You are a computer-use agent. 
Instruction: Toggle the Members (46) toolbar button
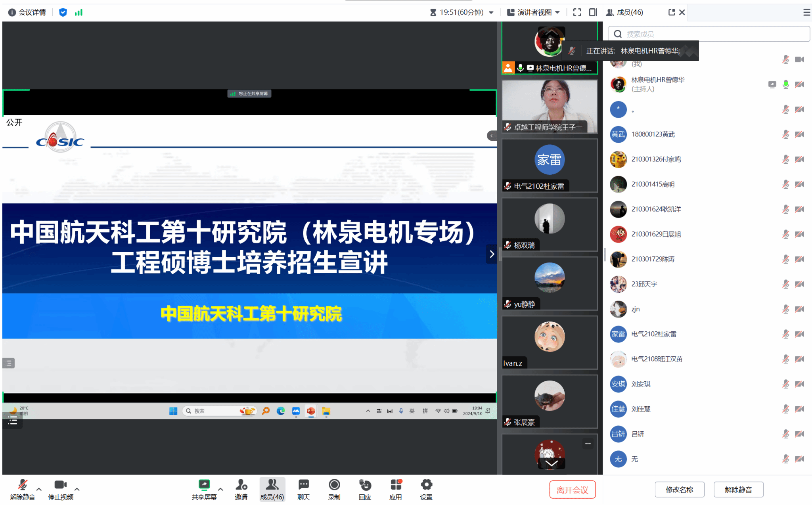[272, 490]
